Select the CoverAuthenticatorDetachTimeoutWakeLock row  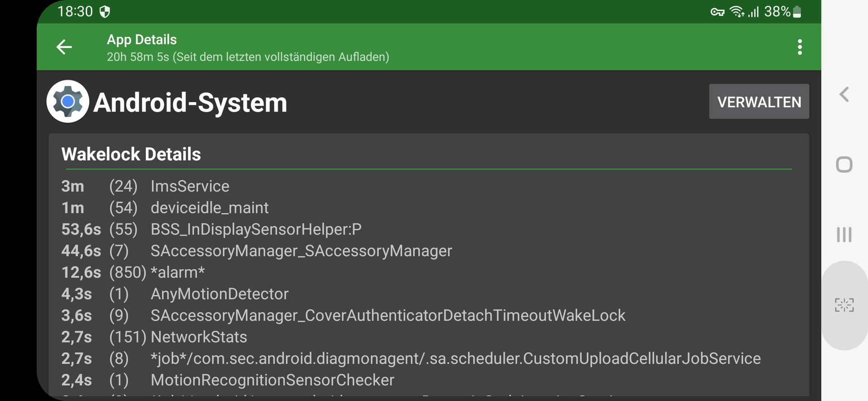(x=429, y=316)
